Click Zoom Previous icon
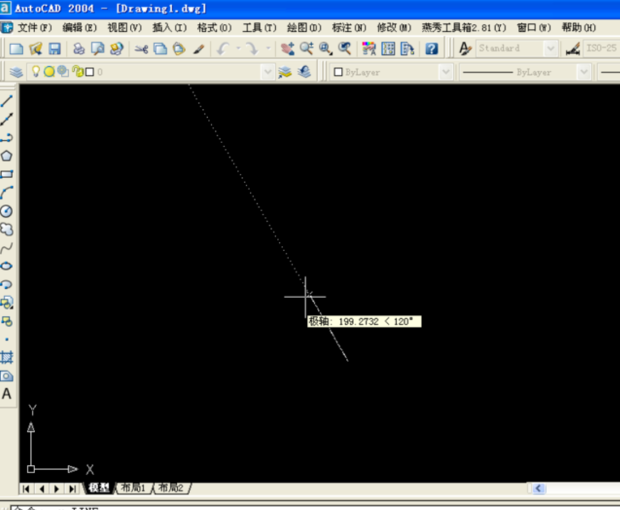The height and width of the screenshot is (510, 620). click(344, 49)
